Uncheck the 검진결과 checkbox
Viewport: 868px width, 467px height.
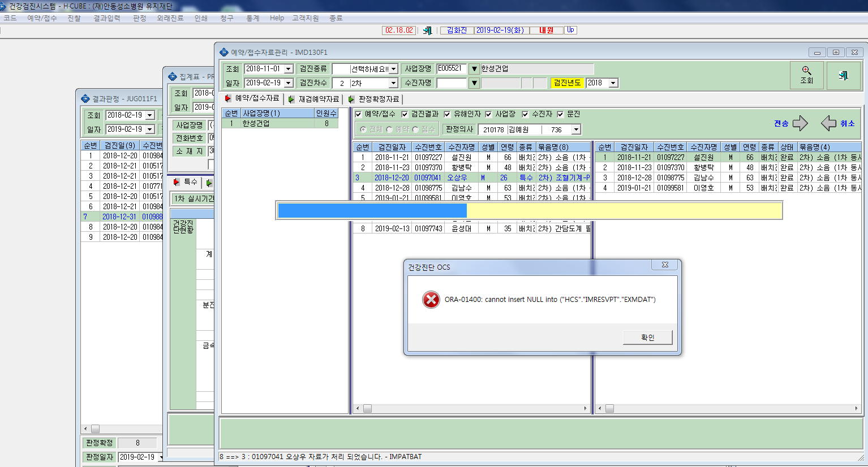point(405,114)
